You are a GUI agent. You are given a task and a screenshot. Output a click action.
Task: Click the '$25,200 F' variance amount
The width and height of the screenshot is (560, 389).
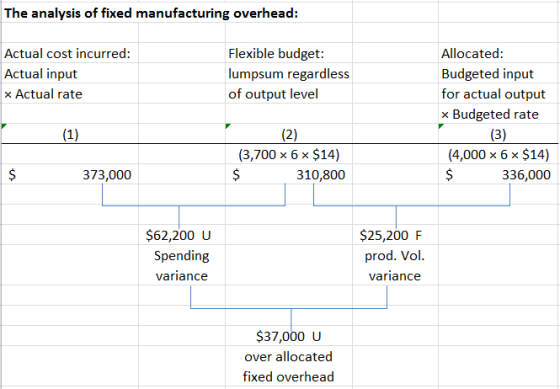click(x=390, y=235)
